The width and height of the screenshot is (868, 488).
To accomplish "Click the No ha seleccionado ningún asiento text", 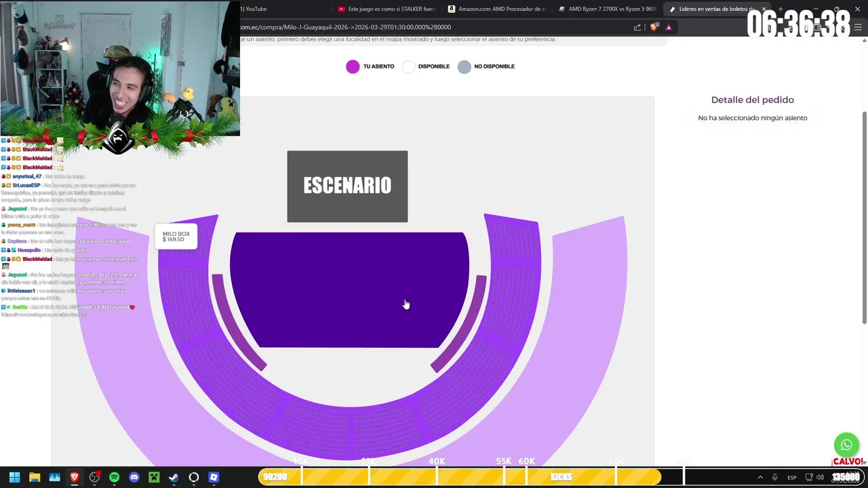I will [x=753, y=118].
